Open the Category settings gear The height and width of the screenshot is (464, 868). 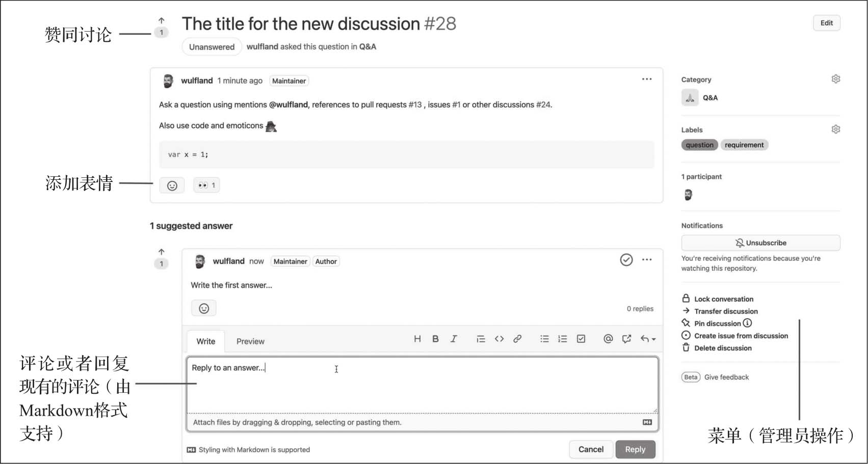[836, 79]
